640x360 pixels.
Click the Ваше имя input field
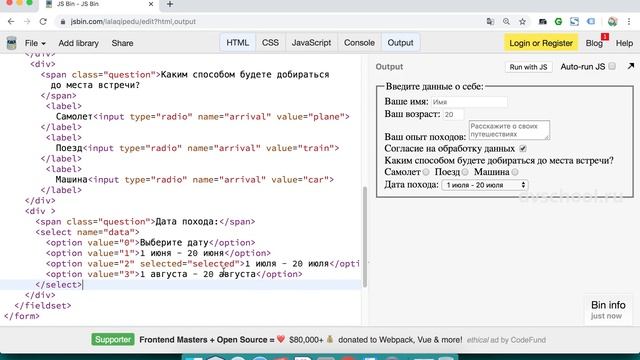point(469,102)
